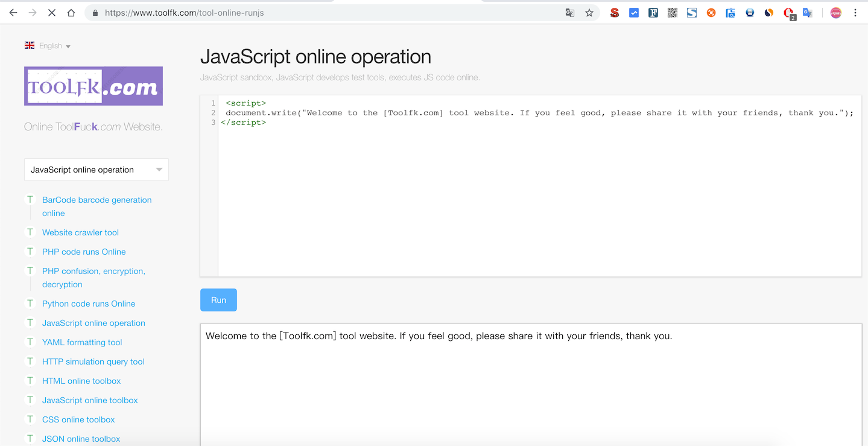Open the dark orange swirl extension icon
Viewport: 868px width, 446px height.
769,13
